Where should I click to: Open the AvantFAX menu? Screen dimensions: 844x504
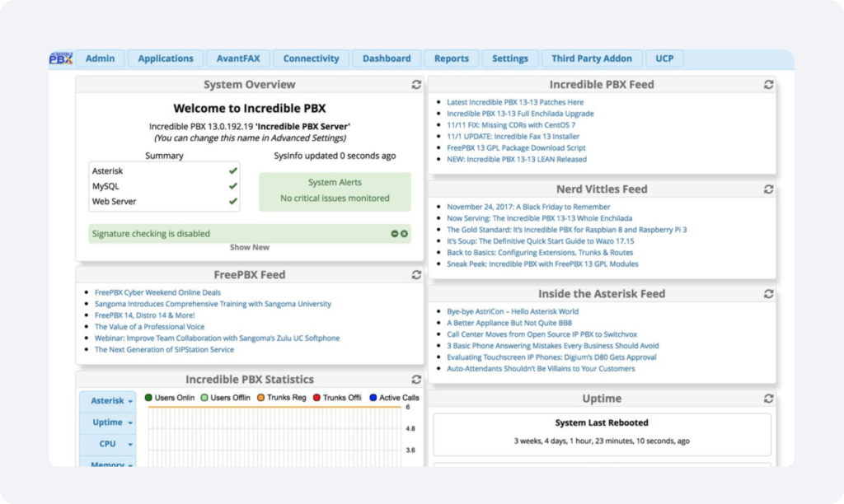(x=238, y=58)
